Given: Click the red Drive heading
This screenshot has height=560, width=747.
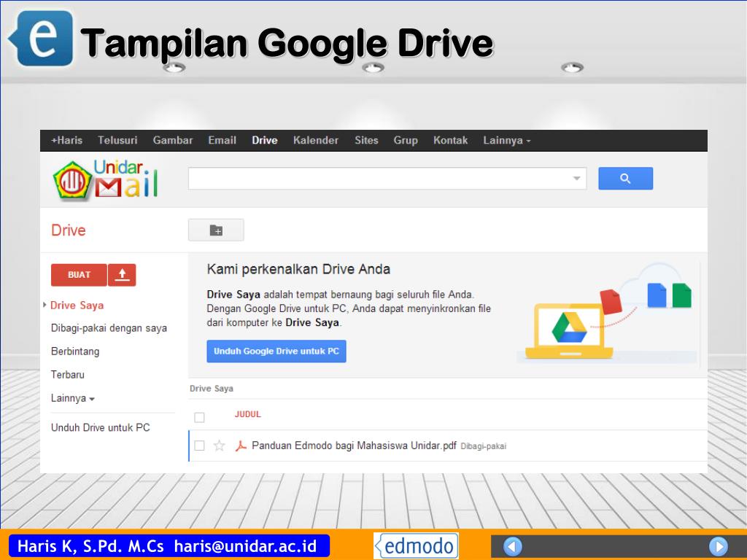Looking at the screenshot, I should pyautogui.click(x=69, y=230).
